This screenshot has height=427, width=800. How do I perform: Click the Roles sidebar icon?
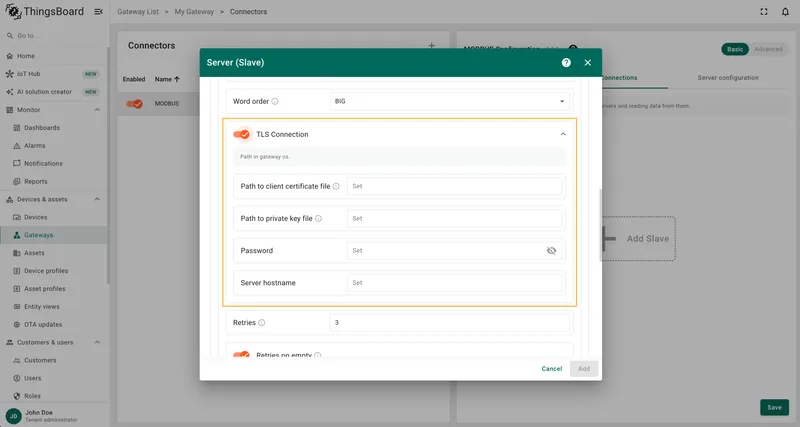[x=17, y=396]
